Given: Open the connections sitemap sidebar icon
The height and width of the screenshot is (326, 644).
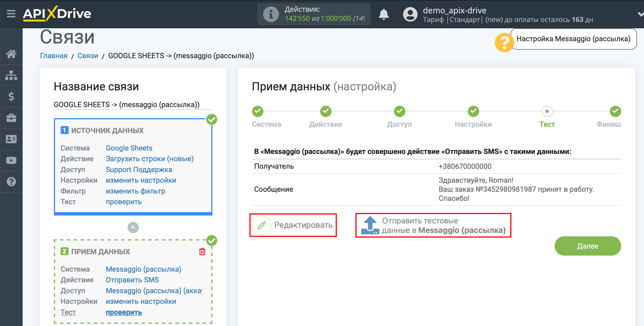Looking at the screenshot, I should (x=11, y=75).
